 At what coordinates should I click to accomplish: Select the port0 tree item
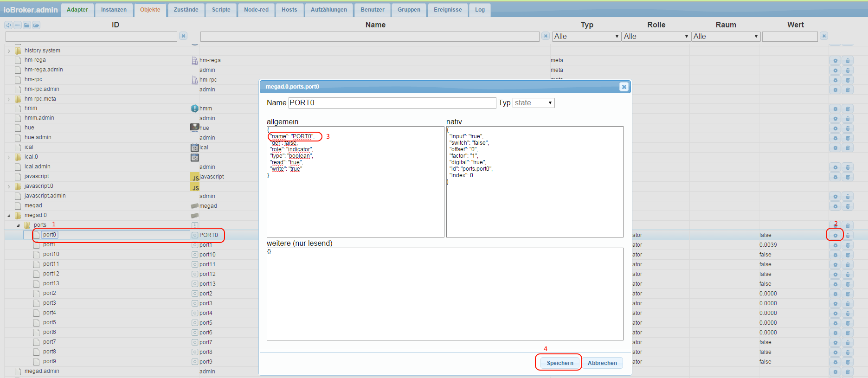point(50,235)
